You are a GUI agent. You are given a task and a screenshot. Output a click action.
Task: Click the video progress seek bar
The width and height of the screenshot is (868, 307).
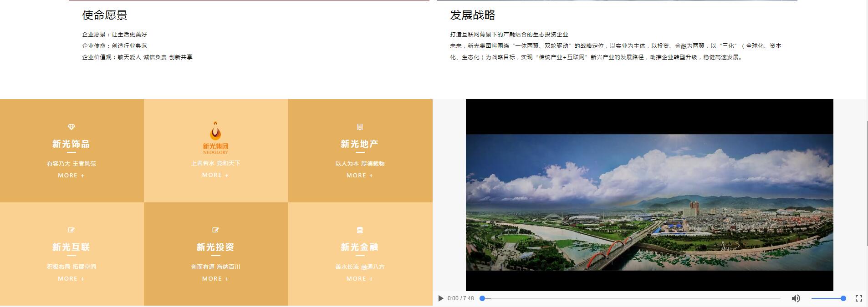[x=631, y=298]
